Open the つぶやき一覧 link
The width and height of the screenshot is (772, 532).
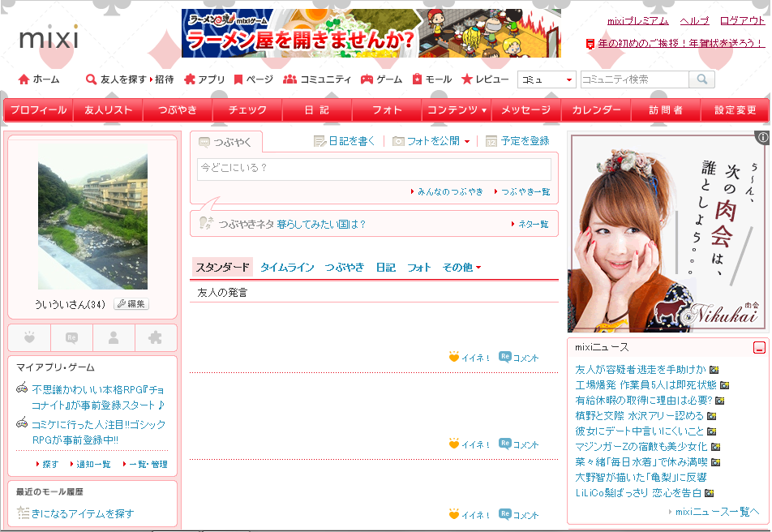(525, 191)
